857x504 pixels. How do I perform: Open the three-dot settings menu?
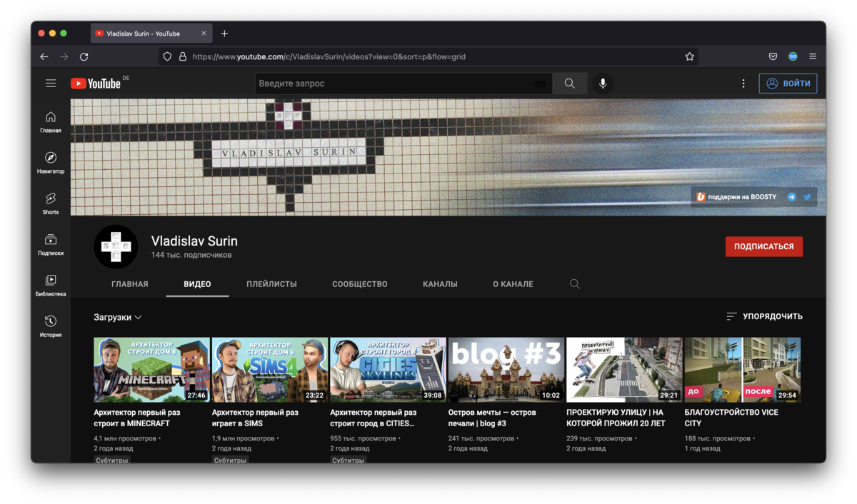[743, 84]
